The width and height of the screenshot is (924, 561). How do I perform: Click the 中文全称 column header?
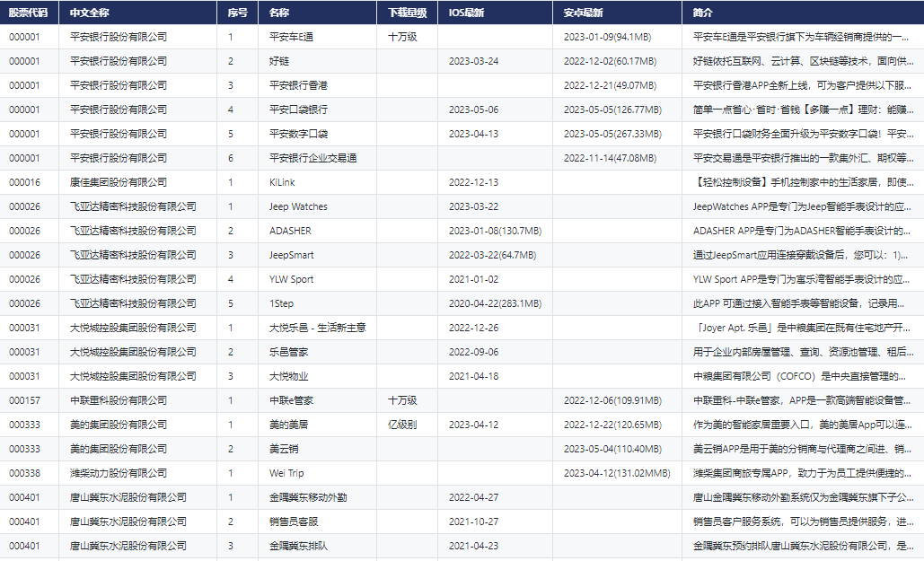coord(138,13)
